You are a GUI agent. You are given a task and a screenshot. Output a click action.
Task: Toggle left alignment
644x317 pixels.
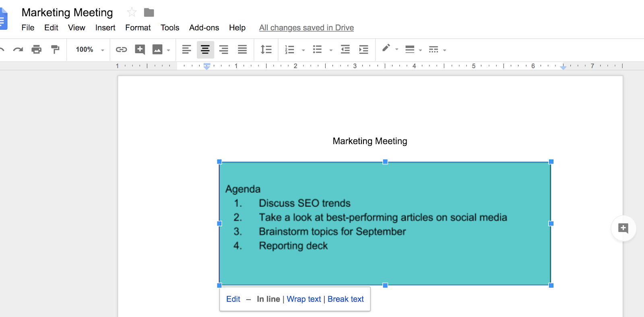click(x=186, y=50)
